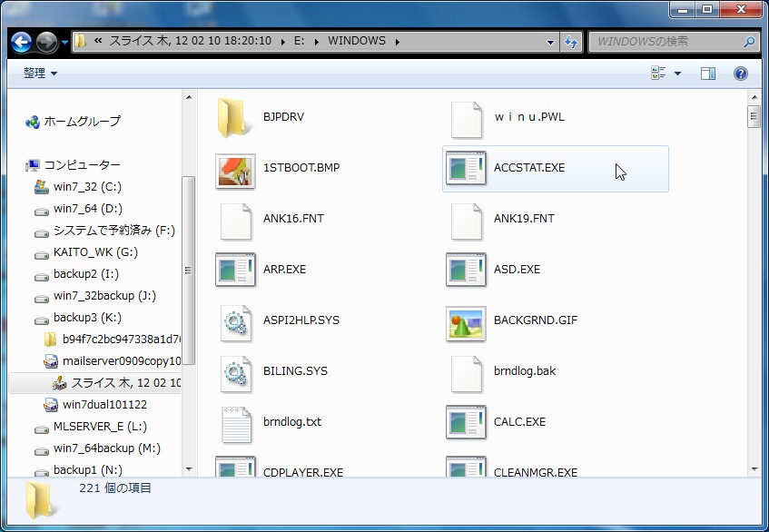This screenshot has width=769, height=532.
Task: Open backup3 (K:) drive in tree
Action: pyautogui.click(x=87, y=318)
